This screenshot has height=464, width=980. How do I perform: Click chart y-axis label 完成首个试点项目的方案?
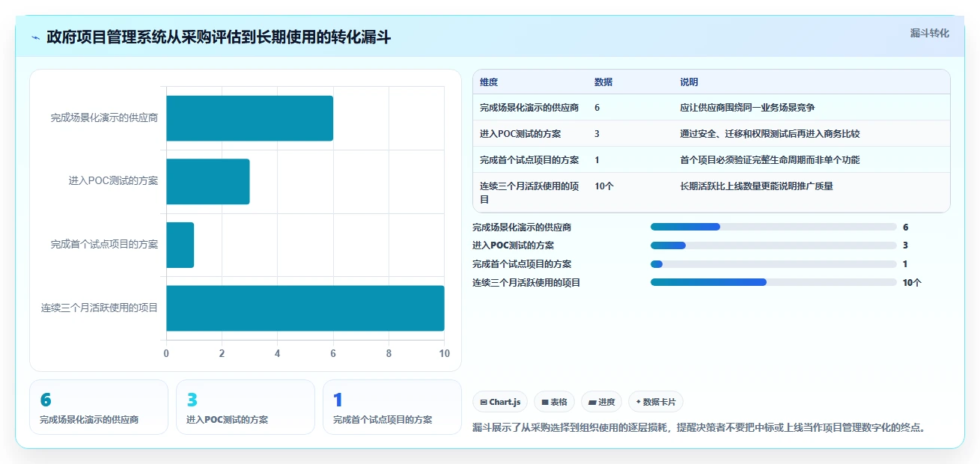click(104, 245)
